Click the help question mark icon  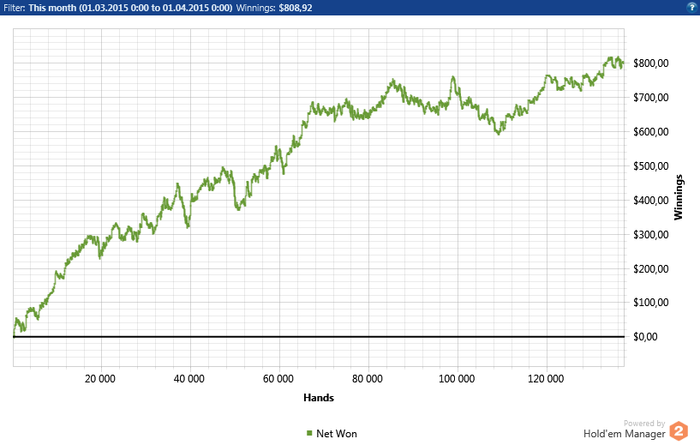pos(692,7)
